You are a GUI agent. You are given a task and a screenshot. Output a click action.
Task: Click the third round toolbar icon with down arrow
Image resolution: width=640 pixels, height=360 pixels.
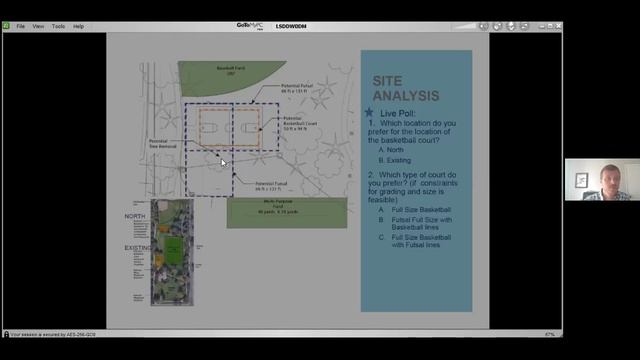(x=511, y=26)
